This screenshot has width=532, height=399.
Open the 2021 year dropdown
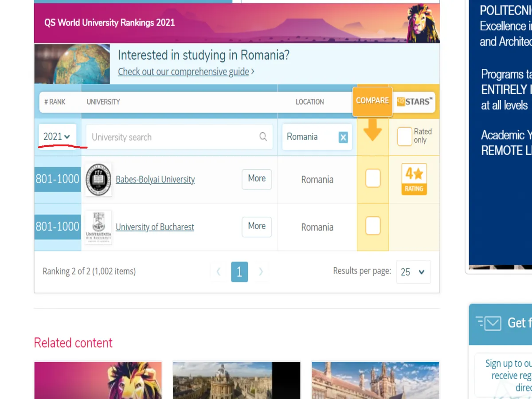pyautogui.click(x=57, y=137)
